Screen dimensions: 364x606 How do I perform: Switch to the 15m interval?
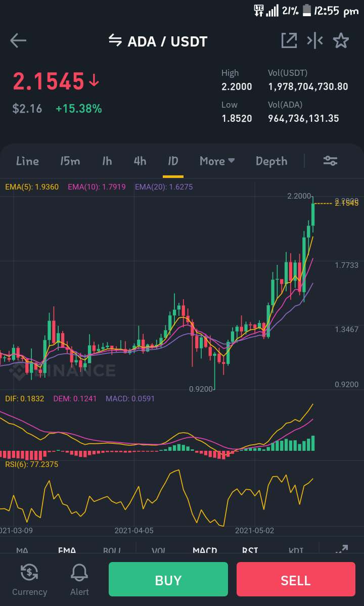(70, 161)
